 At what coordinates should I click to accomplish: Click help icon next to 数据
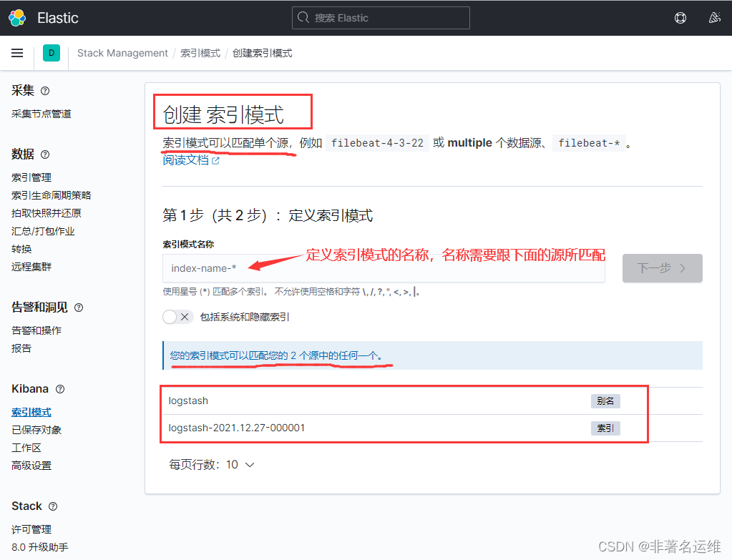point(45,154)
